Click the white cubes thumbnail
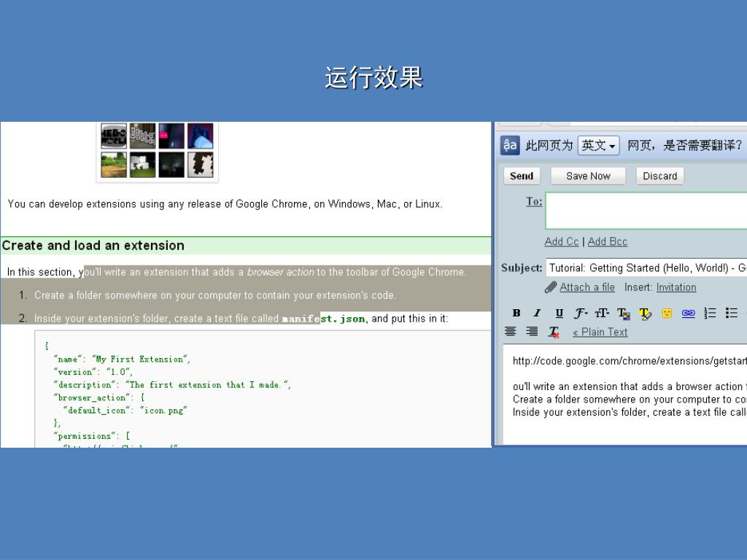This screenshot has width=747, height=560. coord(142,165)
